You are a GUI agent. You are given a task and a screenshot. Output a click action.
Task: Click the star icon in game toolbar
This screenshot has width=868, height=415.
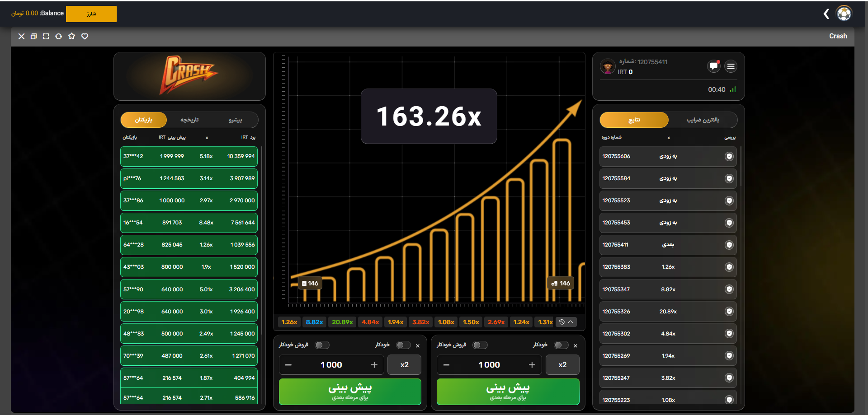[x=71, y=36]
